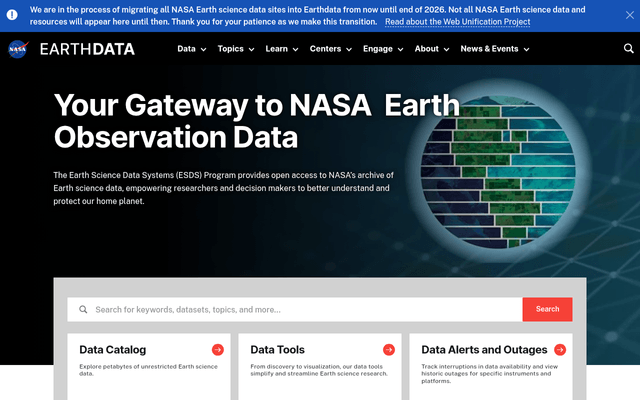Expand the Engage menu chevron

coord(400,49)
